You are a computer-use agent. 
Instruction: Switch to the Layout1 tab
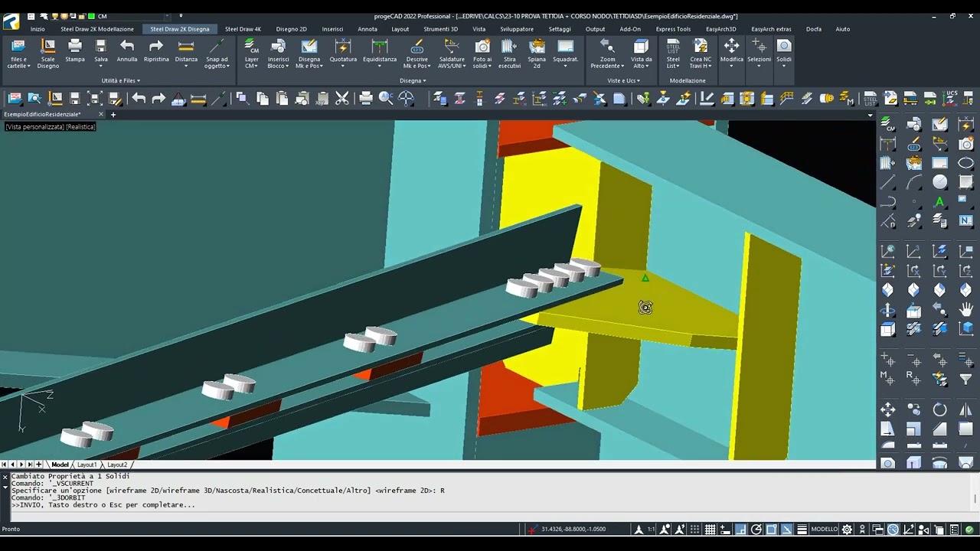[87, 465]
